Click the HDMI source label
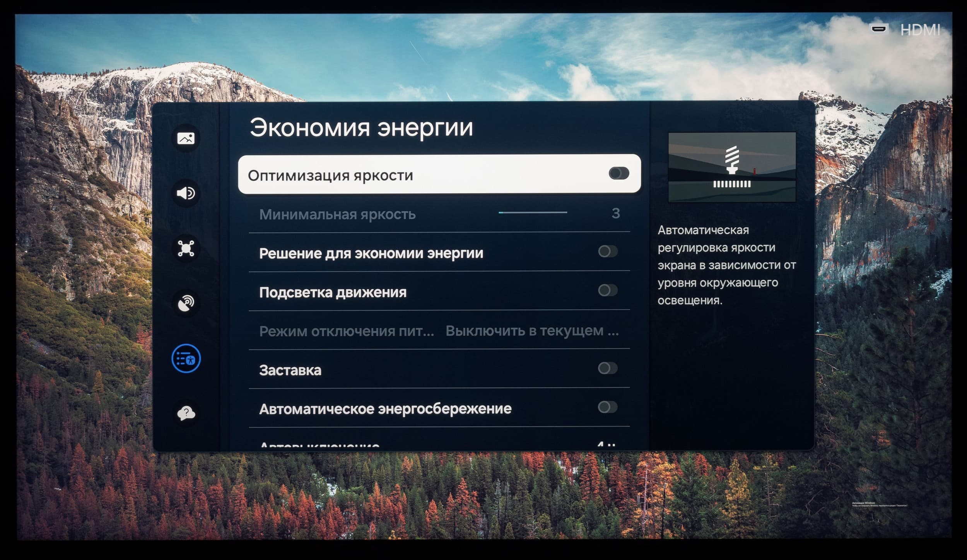 pyautogui.click(x=920, y=30)
